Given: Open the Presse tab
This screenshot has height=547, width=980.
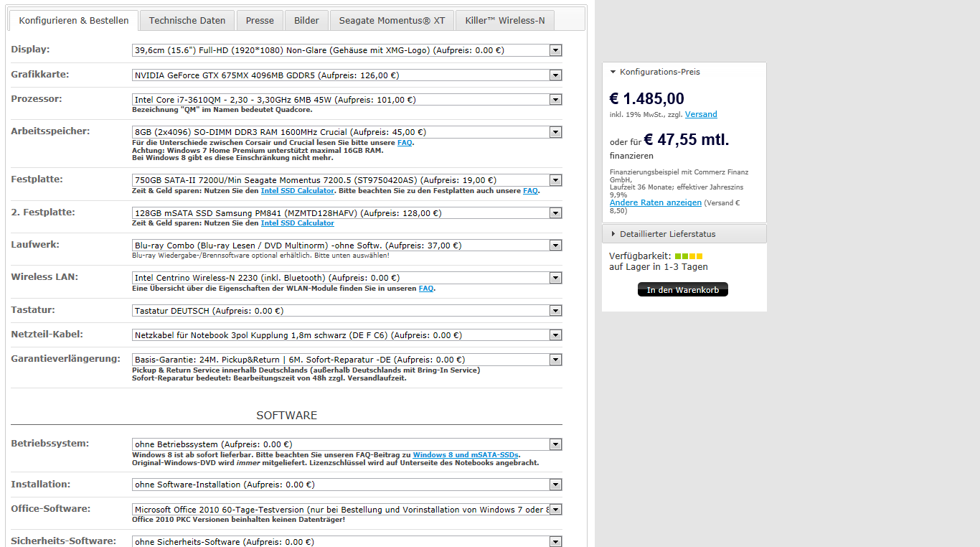Looking at the screenshot, I should coord(260,20).
